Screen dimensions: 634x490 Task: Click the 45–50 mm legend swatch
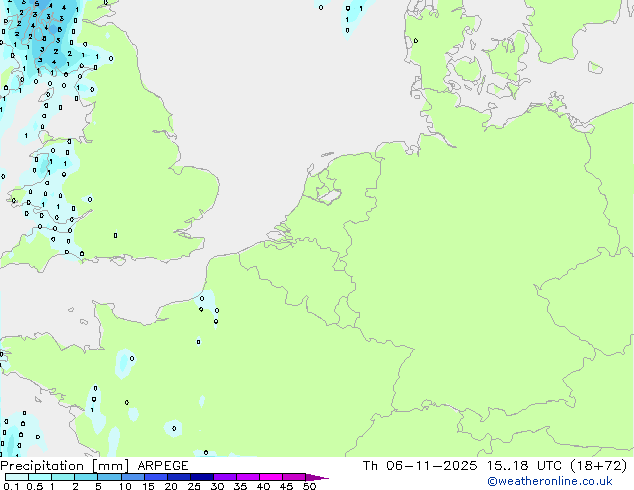[x=294, y=477]
